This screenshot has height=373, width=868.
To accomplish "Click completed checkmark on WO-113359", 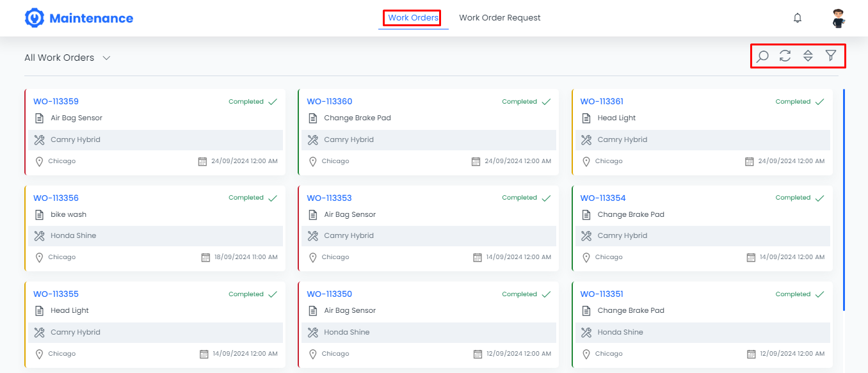I will tap(273, 102).
